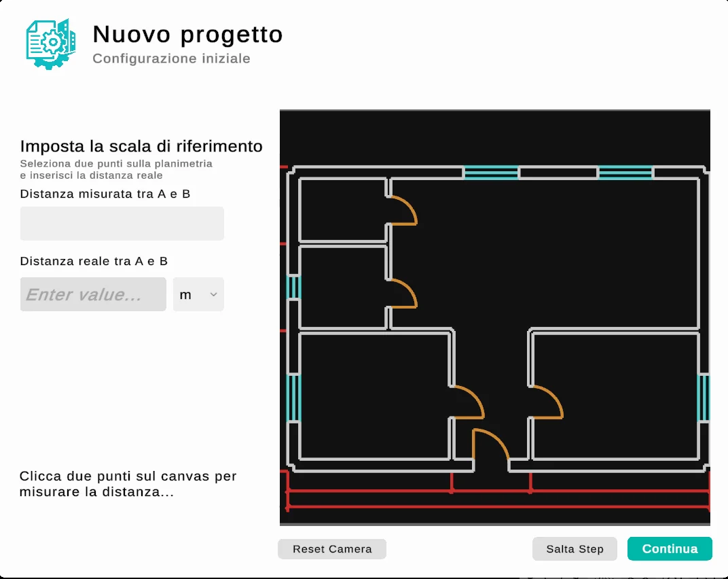This screenshot has height=579, width=728.
Task: Click the Distanza misurata tra A e B field
Action: (x=122, y=224)
